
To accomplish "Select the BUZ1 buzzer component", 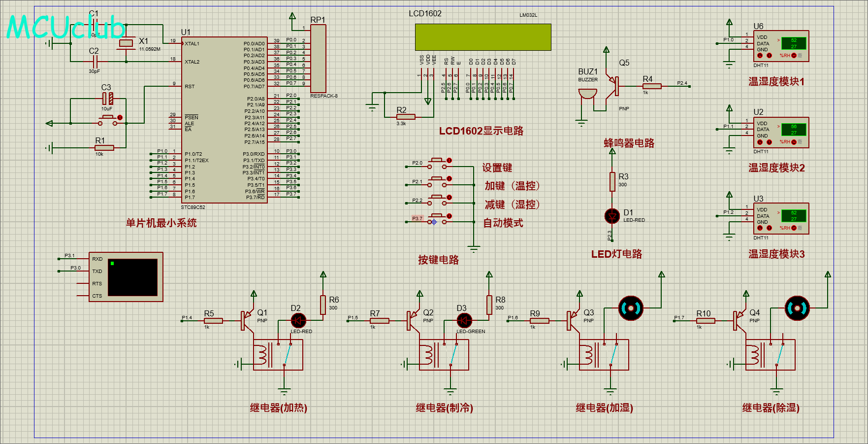I will (x=587, y=95).
